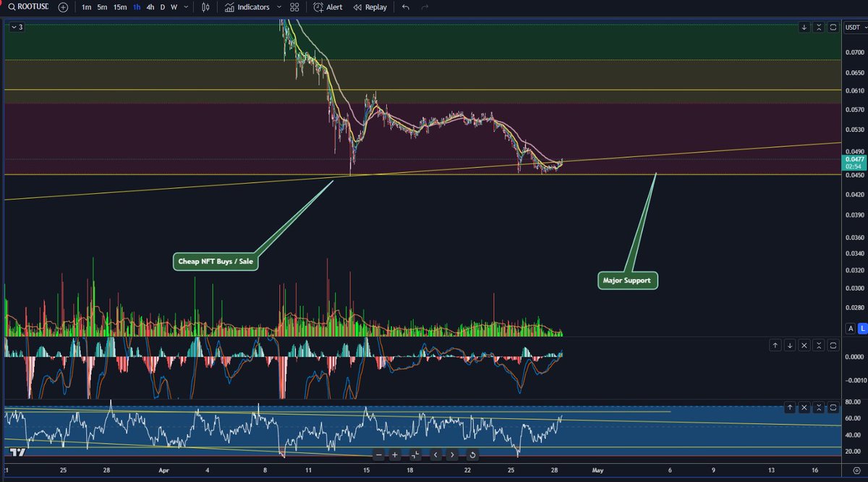The width and height of the screenshot is (868, 482).
Task: Toggle auto scale (A) on price axis
Action: point(850,328)
